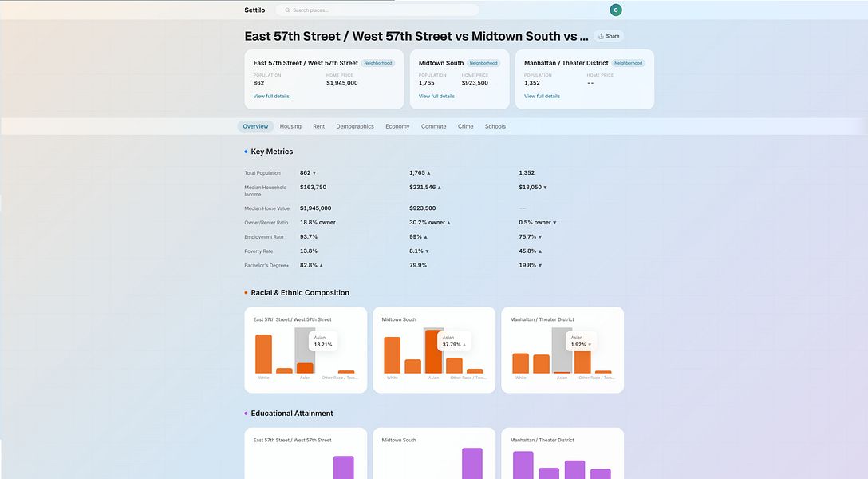Switch to the Rent tab
The width and height of the screenshot is (868, 479).
pyautogui.click(x=319, y=126)
